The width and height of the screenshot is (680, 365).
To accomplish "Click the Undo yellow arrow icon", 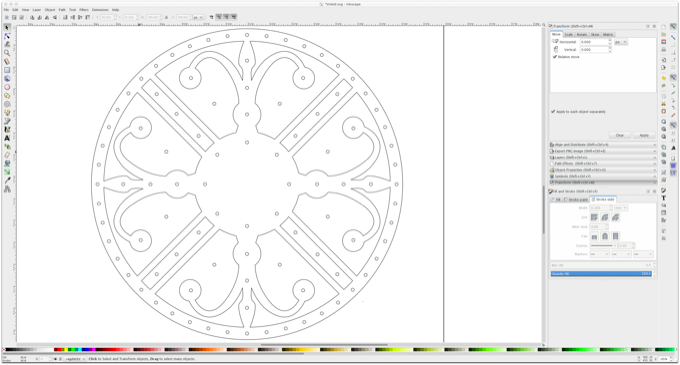I will (664, 78).
